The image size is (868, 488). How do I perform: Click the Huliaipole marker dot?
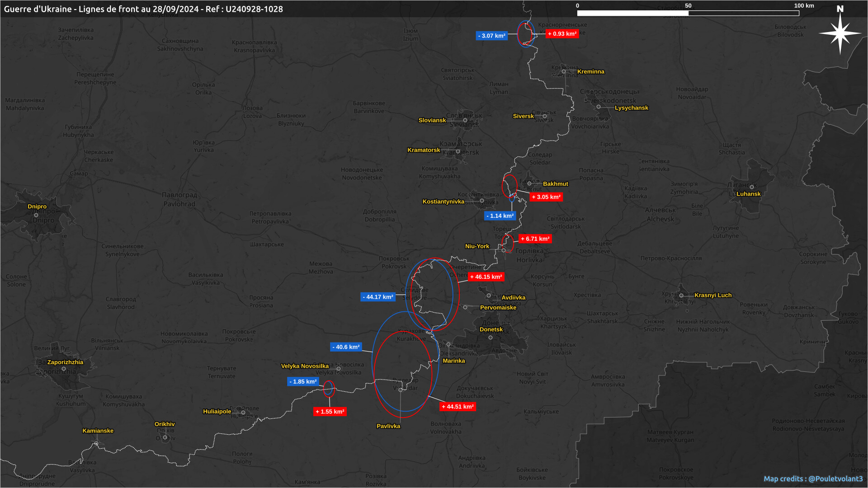pyautogui.click(x=243, y=413)
